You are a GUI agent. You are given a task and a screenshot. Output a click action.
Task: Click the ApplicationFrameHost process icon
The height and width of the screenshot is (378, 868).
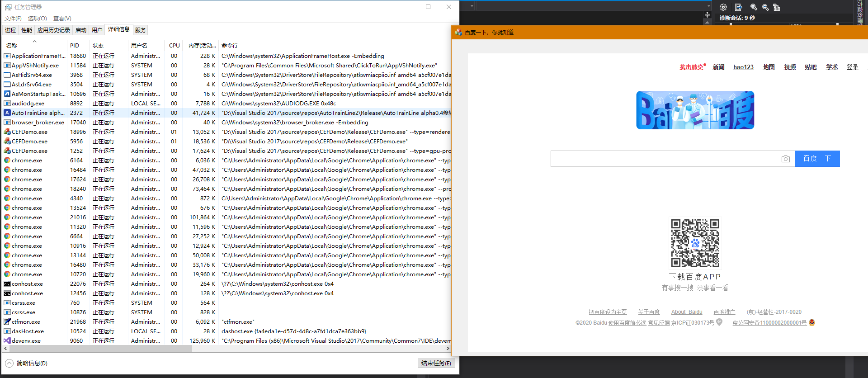pos(7,56)
